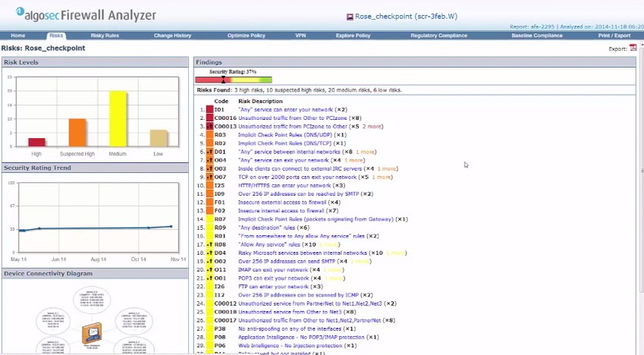Click the PDF export icon
The width and height of the screenshot is (644, 355).
point(633,48)
